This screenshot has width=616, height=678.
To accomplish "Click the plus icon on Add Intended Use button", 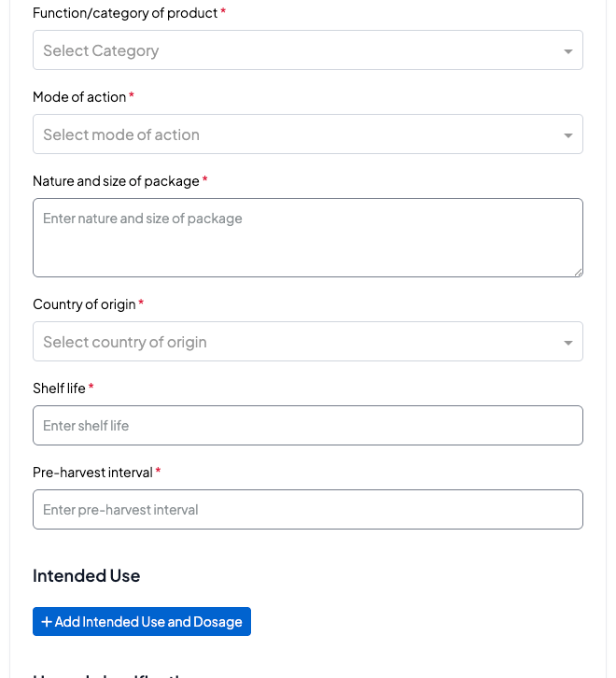I will pyautogui.click(x=47, y=622).
